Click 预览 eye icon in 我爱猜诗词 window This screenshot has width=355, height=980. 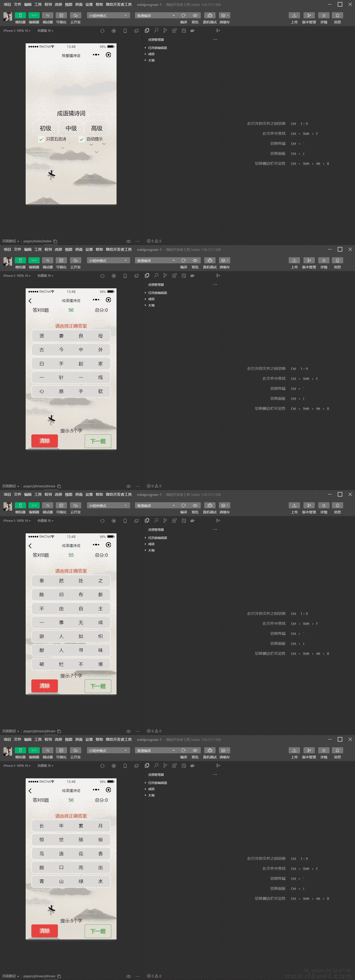pyautogui.click(x=195, y=16)
